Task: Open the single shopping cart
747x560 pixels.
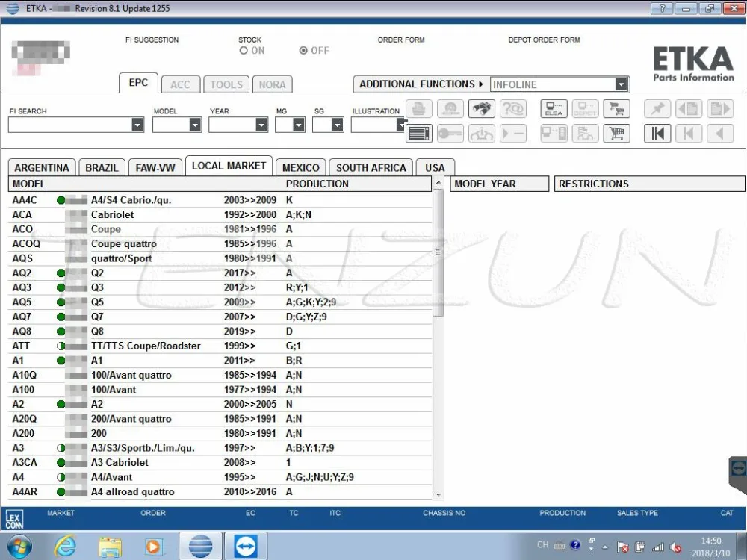Action: tap(616, 134)
